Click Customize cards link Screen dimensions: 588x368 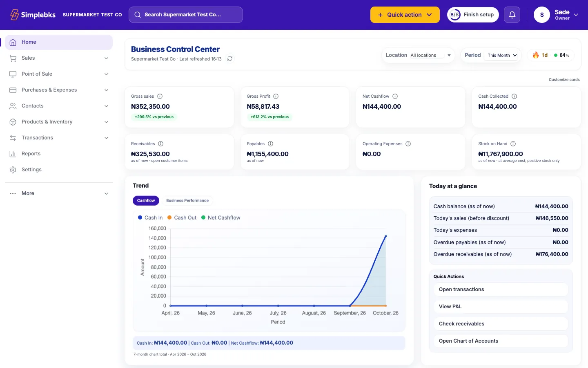coord(564,80)
